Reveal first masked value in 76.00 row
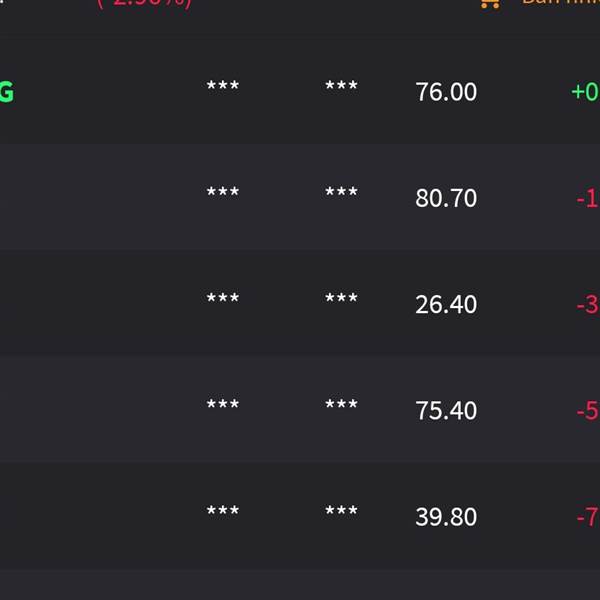The image size is (600, 600). pos(223,87)
